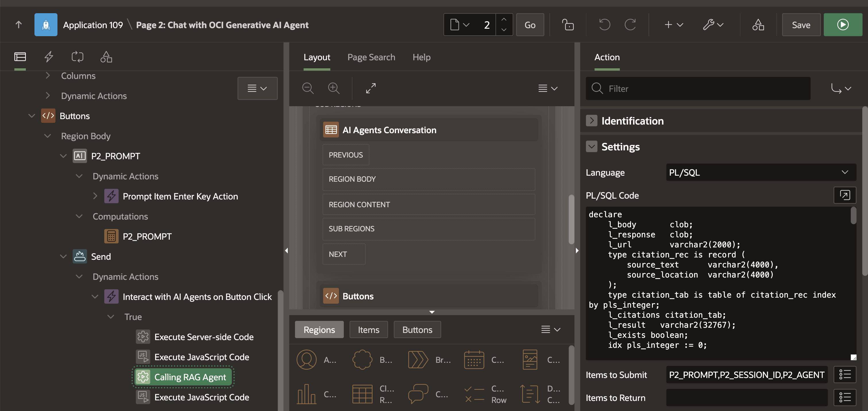Open the Processing tab icon

[x=77, y=57]
